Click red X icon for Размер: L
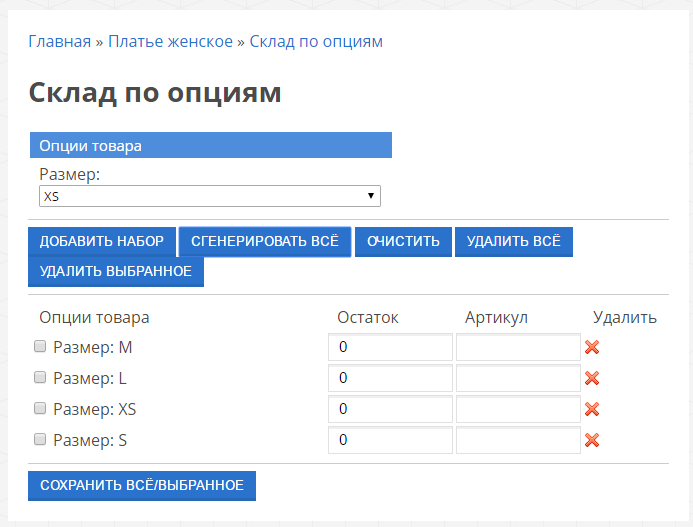This screenshot has width=693, height=527. (591, 378)
